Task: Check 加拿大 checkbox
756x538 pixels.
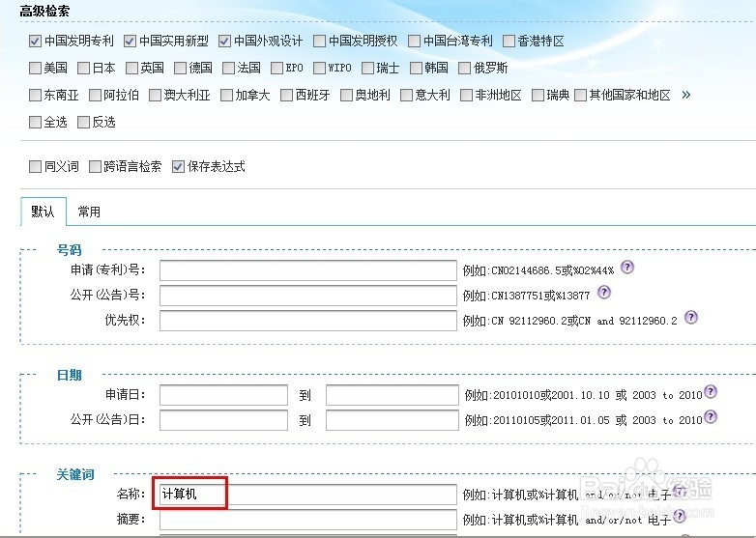Action: point(226,95)
